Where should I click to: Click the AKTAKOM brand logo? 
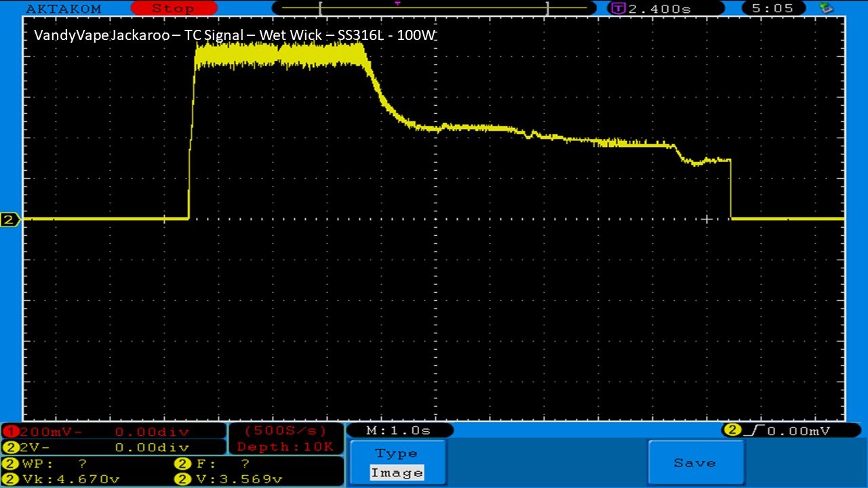[x=63, y=9]
